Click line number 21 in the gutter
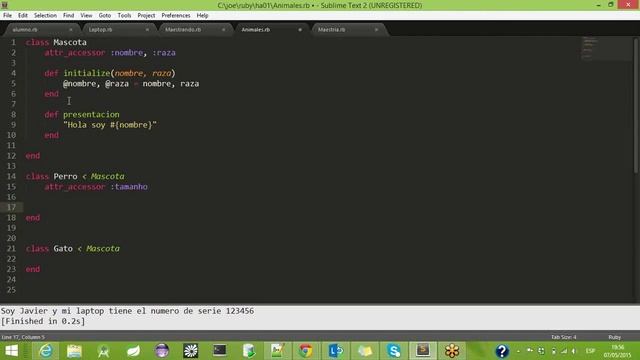Viewport: 640px width, 360px height. tap(11, 249)
